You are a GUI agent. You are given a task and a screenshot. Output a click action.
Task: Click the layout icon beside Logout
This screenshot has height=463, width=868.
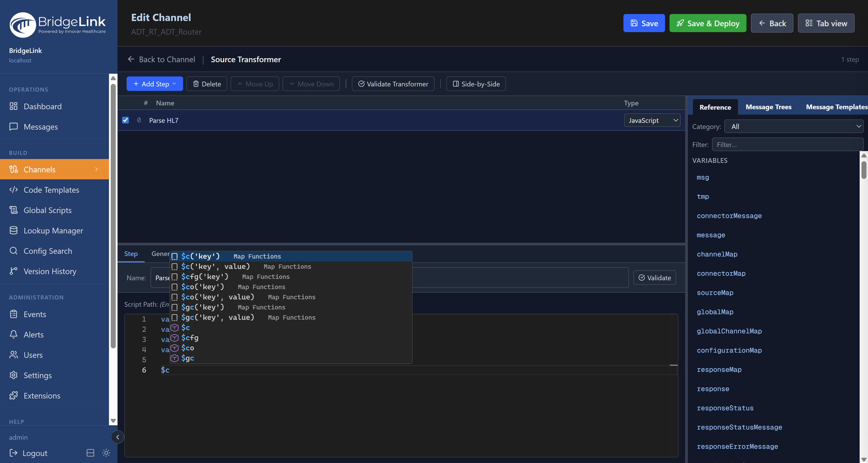coord(90,453)
